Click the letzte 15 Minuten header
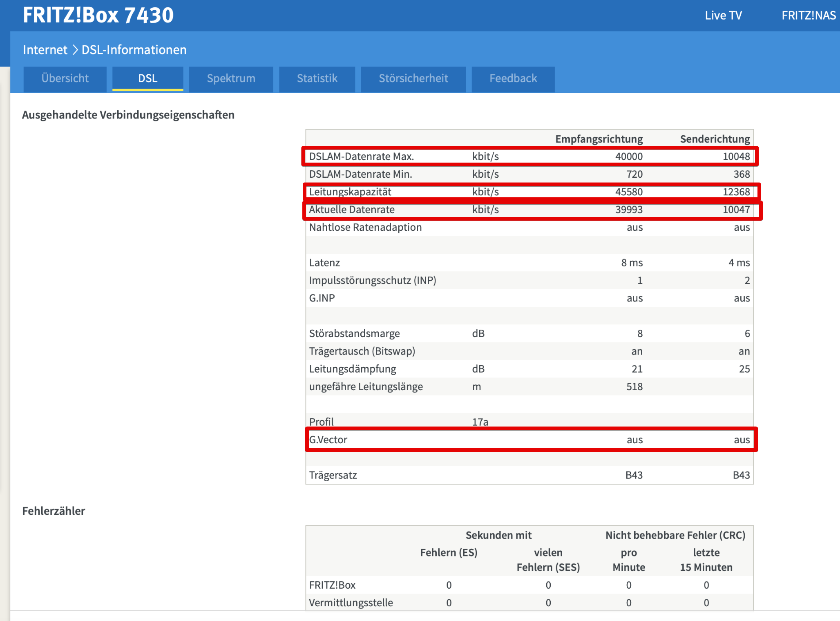 coord(706,560)
